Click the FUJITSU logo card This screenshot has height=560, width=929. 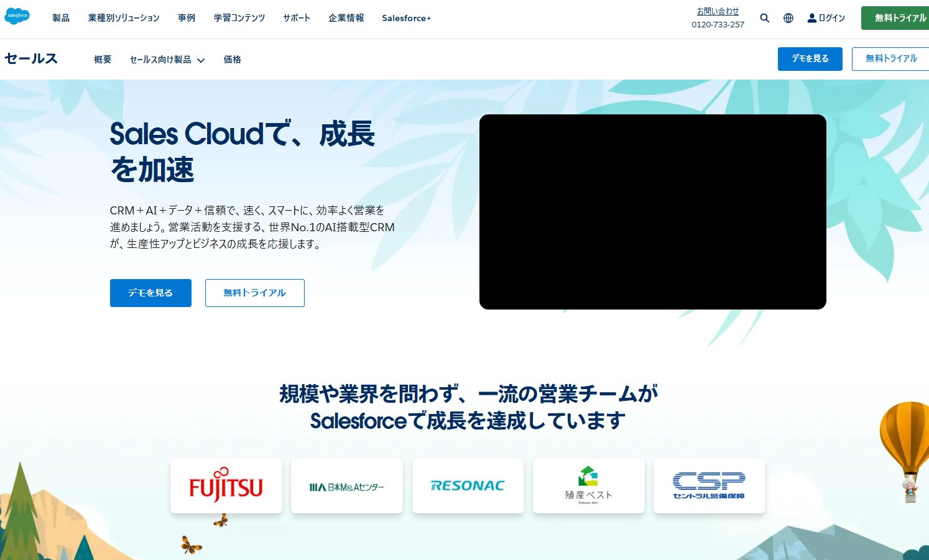click(x=226, y=485)
